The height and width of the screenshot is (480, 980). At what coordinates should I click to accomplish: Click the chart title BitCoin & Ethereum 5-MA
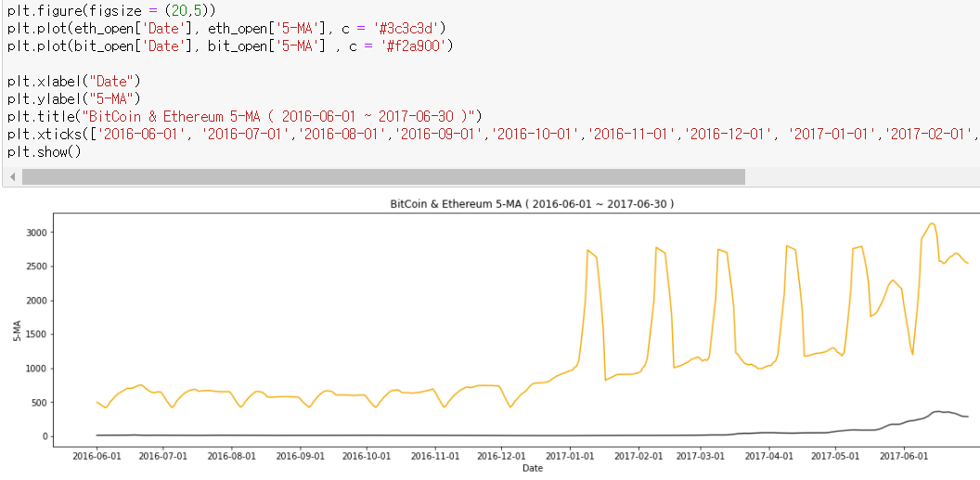[x=532, y=203]
